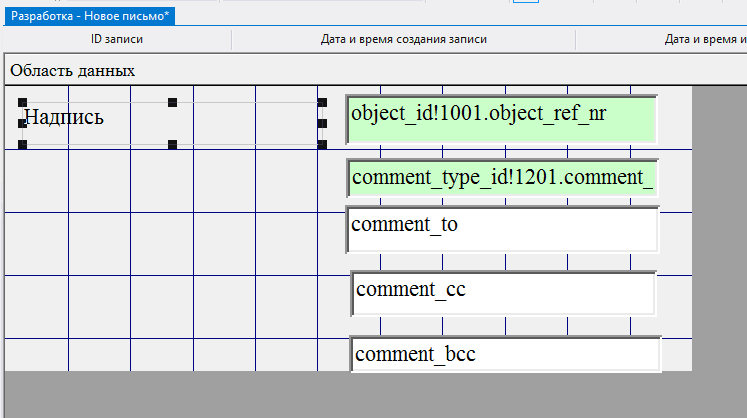
Task: Click the ID записи column header
Action: [x=117, y=40]
